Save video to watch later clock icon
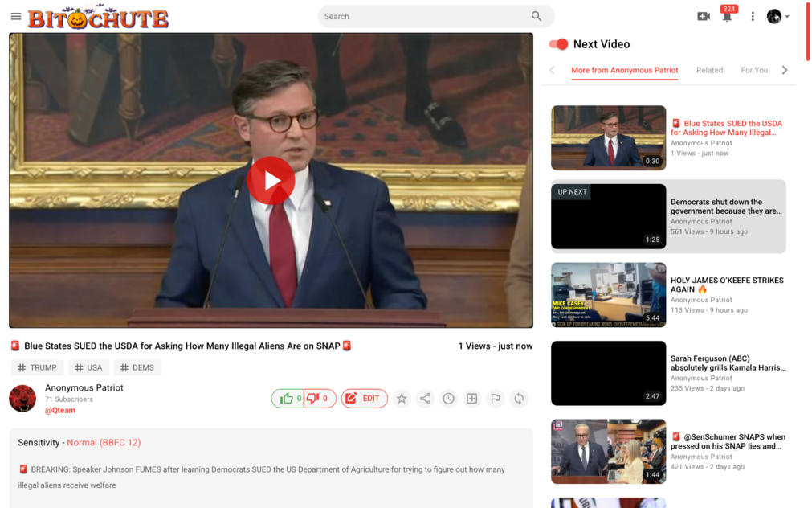This screenshot has width=812, height=508. [x=448, y=399]
